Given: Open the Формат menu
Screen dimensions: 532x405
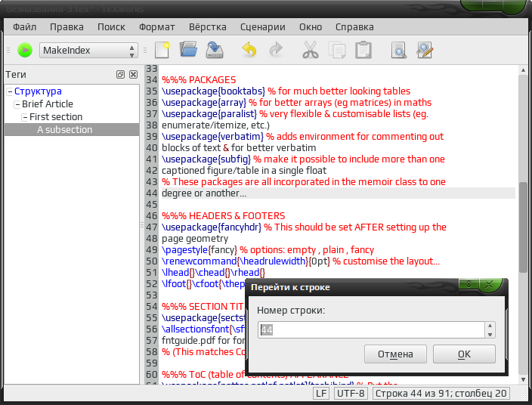Looking at the screenshot, I should click(156, 26).
